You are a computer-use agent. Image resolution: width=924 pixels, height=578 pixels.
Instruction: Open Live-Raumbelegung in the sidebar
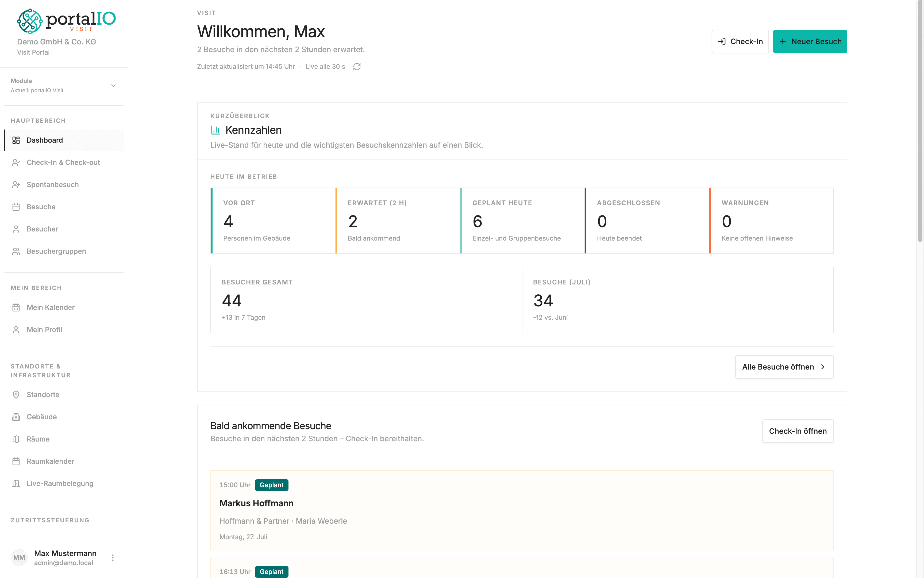pos(64,483)
